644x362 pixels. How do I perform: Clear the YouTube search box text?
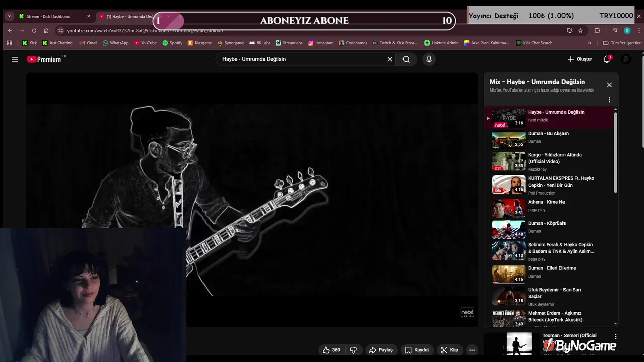(390, 59)
